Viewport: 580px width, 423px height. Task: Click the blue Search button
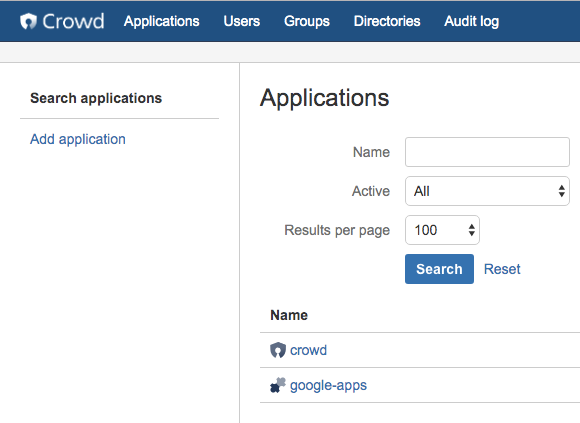pyautogui.click(x=439, y=269)
